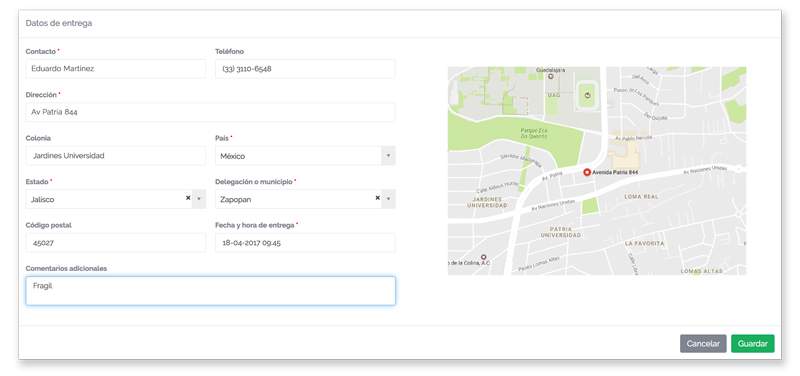Viewport: 800px width, 376px height.
Task: Click the municipio combo box showing Zapopan
Action: pyautogui.click(x=305, y=199)
